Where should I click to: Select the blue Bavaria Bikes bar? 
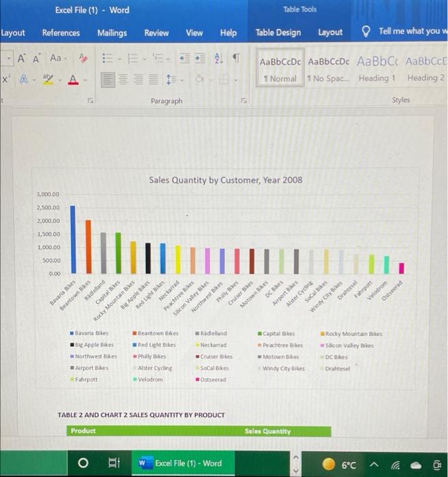73,240
